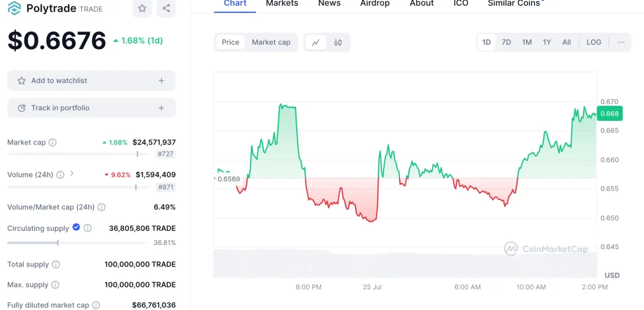The image size is (644, 310).
Task: Click the USD currency label
Action: (x=612, y=275)
